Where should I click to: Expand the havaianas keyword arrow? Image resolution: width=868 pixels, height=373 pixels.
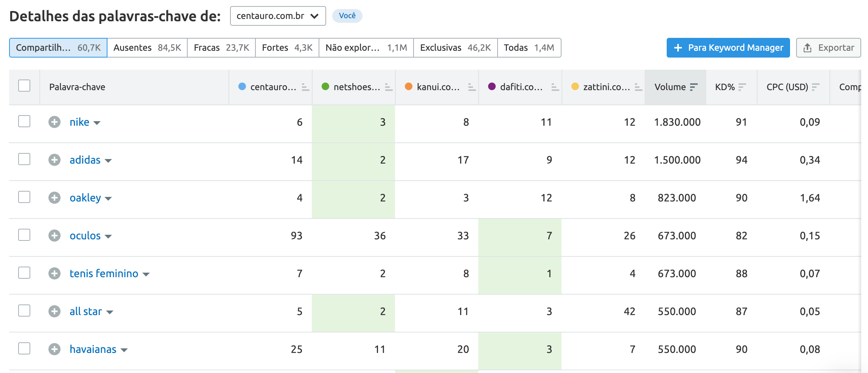pyautogui.click(x=124, y=350)
